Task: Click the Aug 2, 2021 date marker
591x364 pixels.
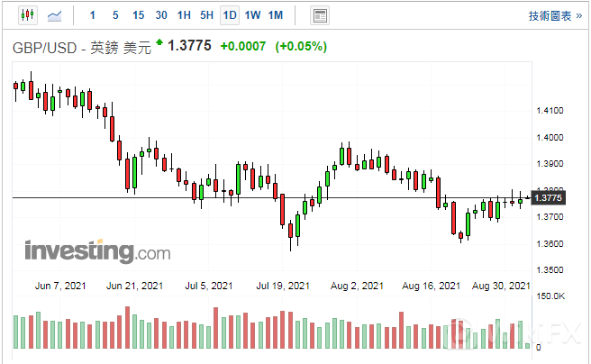Action: coord(356,286)
